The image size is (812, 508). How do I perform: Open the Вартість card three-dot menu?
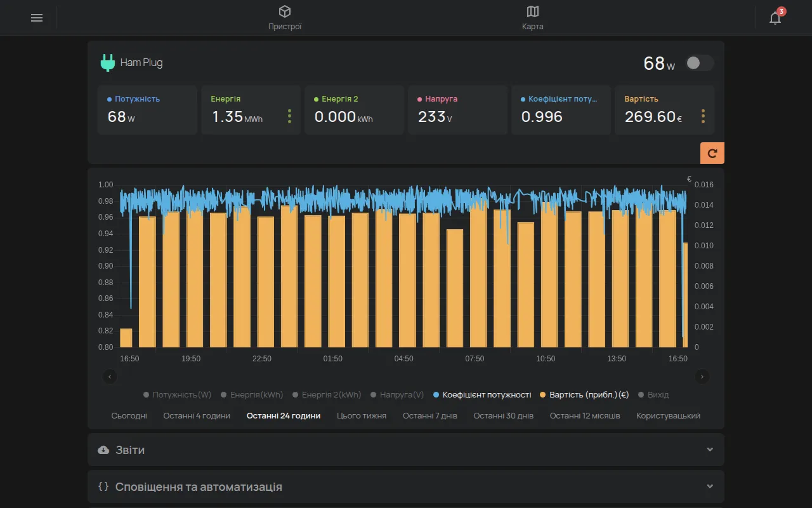coord(703,116)
